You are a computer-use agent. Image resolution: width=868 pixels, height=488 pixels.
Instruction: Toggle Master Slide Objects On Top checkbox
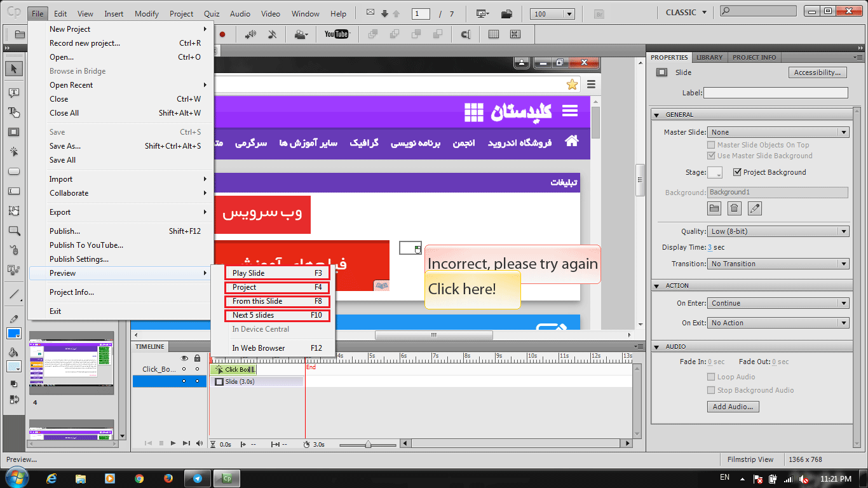coord(711,145)
